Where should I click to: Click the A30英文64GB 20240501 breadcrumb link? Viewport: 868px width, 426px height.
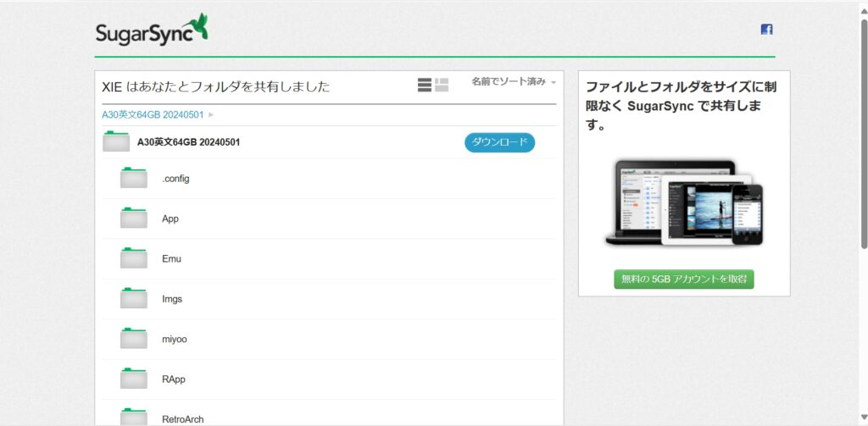[153, 114]
